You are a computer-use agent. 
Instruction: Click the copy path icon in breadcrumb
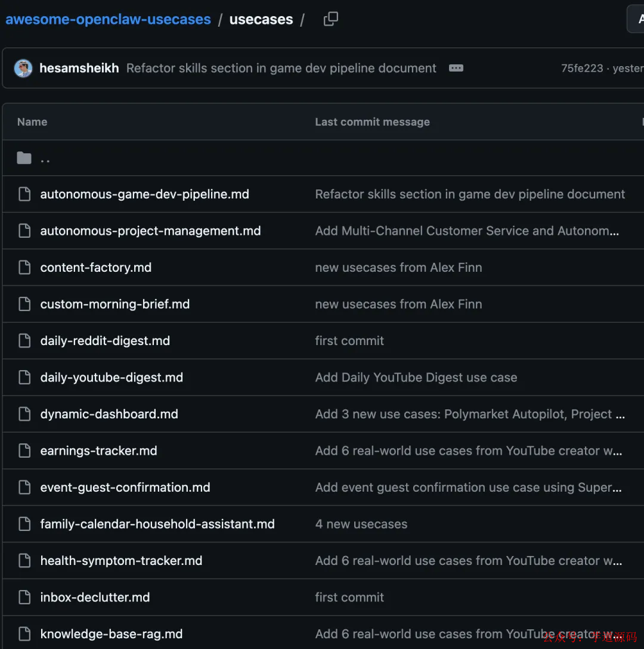(x=330, y=18)
